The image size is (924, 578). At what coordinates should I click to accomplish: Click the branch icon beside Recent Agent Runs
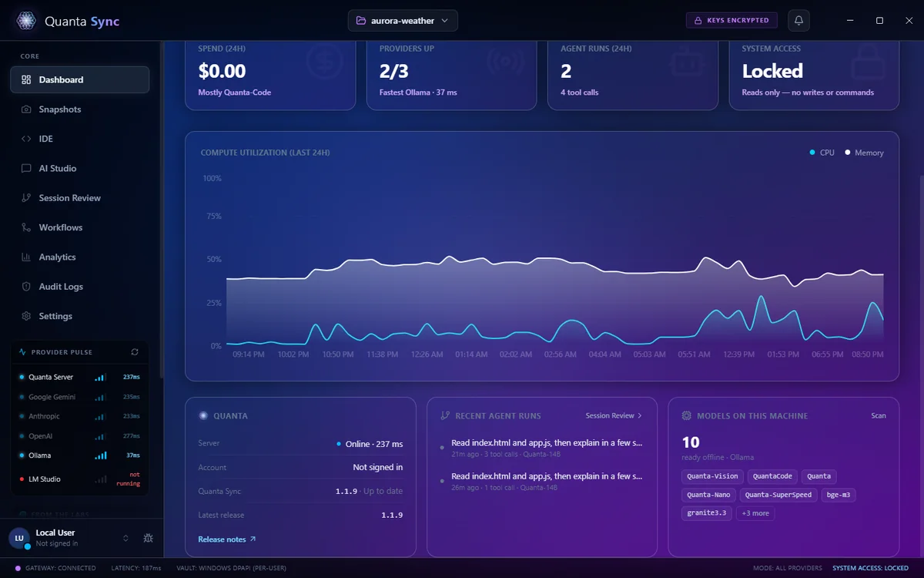[x=445, y=415]
